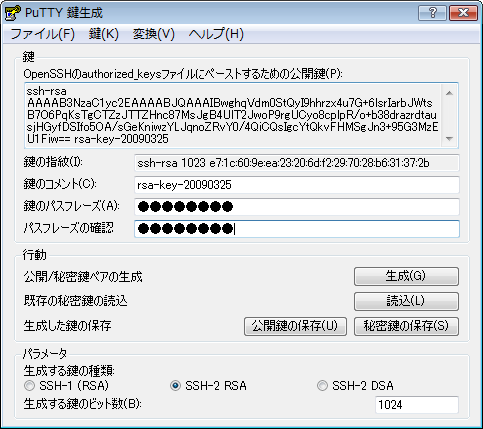The image size is (483, 429).
Task: Click the 秘密鍵の保存(S) button
Action: [x=406, y=326]
